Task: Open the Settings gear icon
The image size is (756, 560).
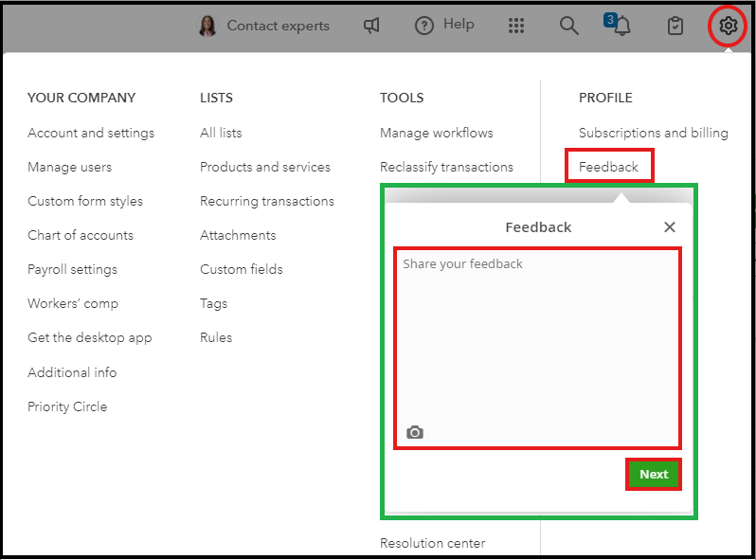Action: [x=728, y=25]
